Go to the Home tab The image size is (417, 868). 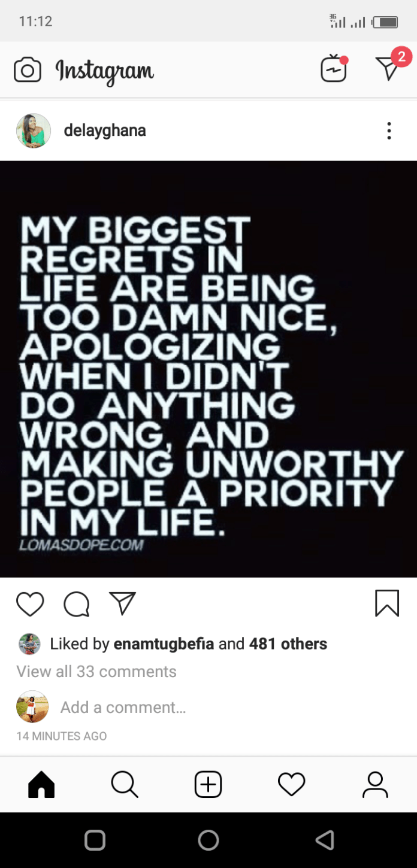pos(41,784)
